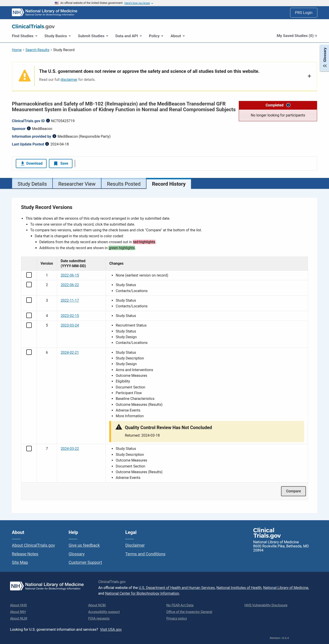Select checkbox for version 1
This screenshot has height=644, width=329.
[29, 275]
